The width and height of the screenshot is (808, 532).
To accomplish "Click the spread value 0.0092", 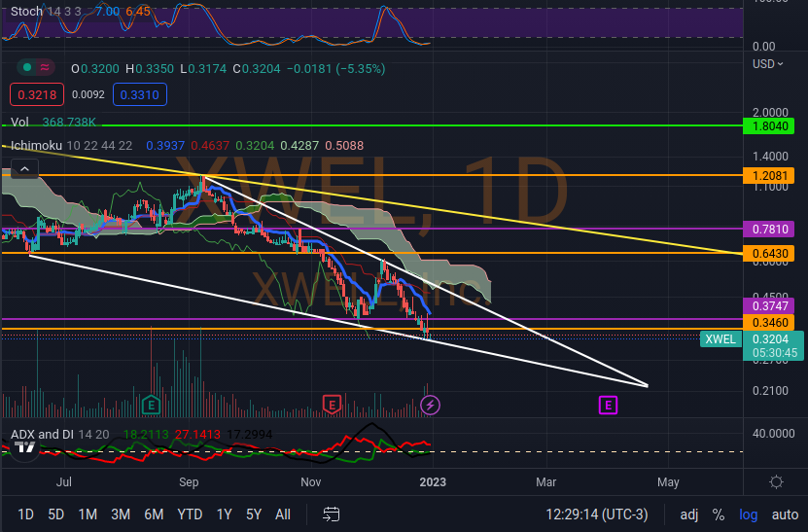I will click(88, 95).
